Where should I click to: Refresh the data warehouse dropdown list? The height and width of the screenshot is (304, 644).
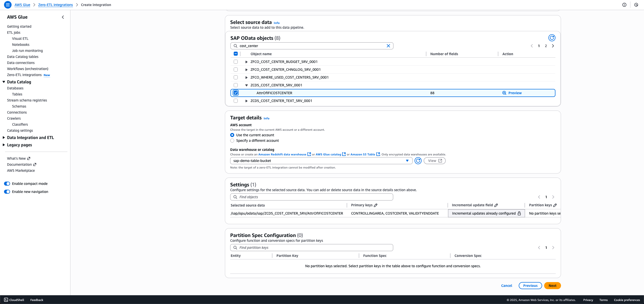point(418,161)
